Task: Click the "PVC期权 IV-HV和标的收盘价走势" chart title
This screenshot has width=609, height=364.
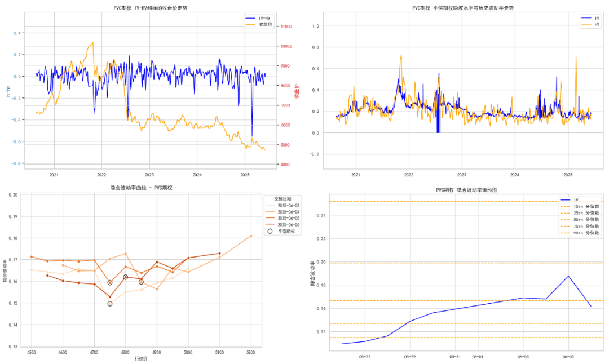Action: click(151, 8)
